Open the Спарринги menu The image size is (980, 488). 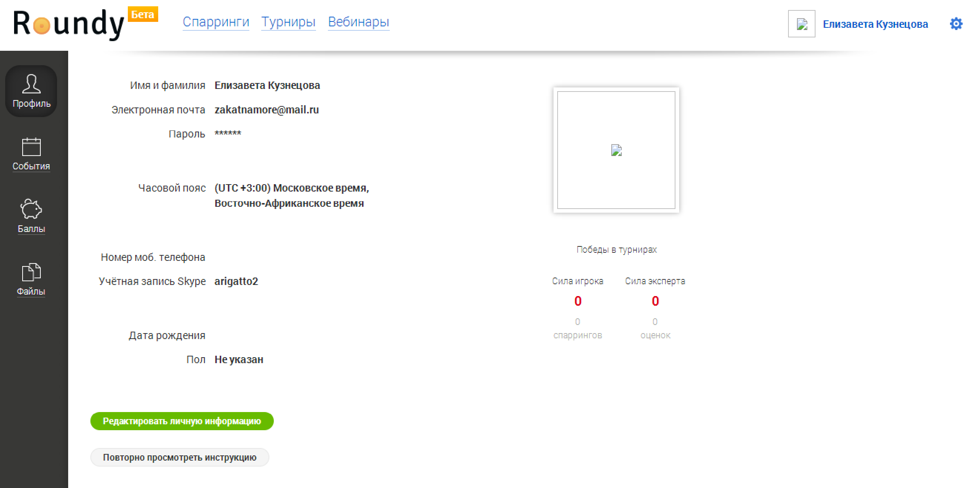(x=216, y=22)
